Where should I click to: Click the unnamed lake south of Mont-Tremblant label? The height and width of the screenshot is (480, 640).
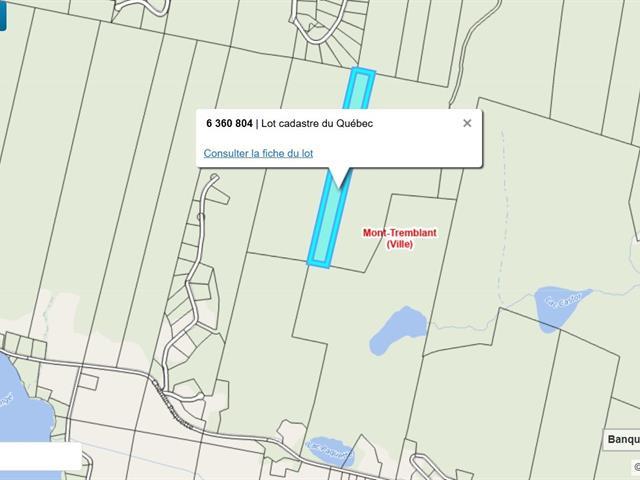click(x=398, y=331)
